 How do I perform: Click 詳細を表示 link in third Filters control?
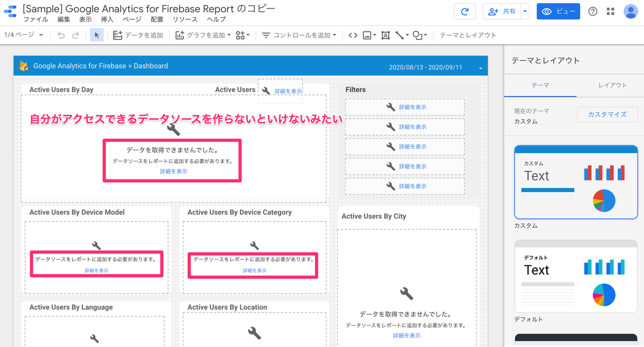413,147
